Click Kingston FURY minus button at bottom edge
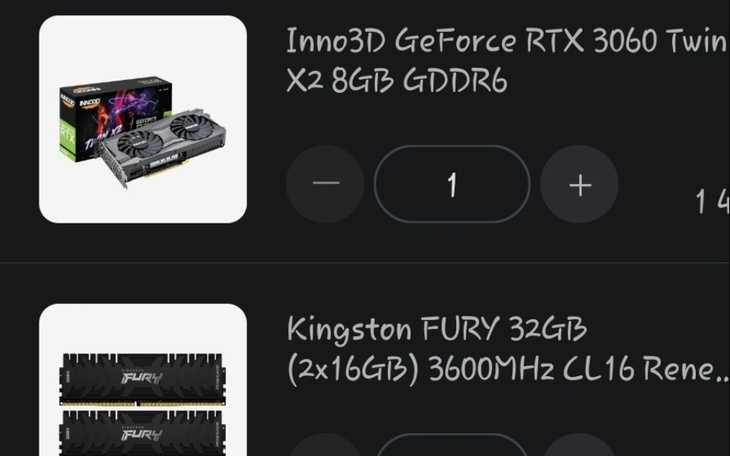 point(325,445)
